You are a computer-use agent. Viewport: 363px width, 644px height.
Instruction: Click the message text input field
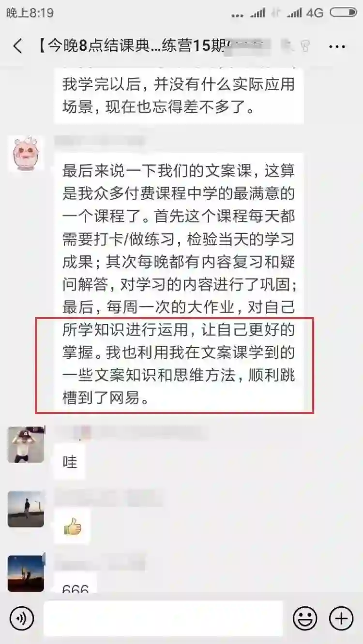(163, 619)
